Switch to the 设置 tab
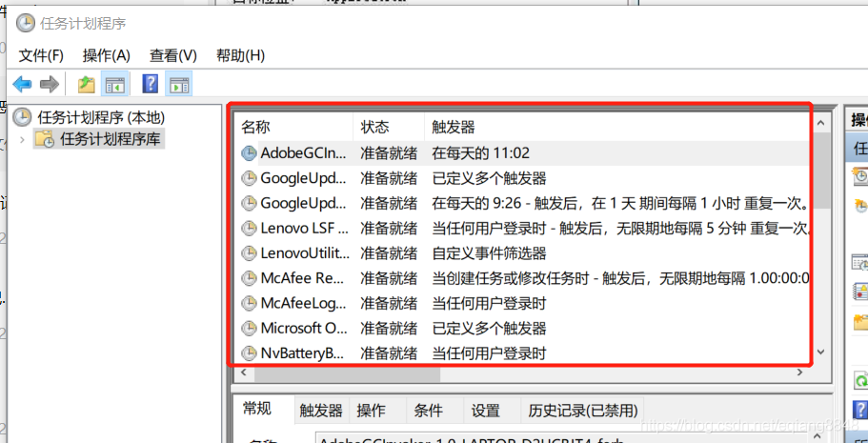Viewport: 868px width, 443px height. pos(486,411)
